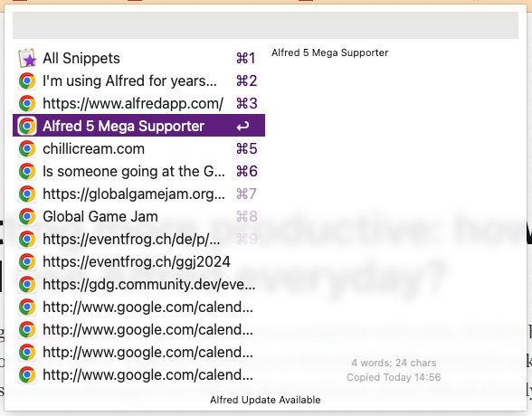
Task: Click Chrome icon beside Global Game Jam entry
Action: point(27,216)
